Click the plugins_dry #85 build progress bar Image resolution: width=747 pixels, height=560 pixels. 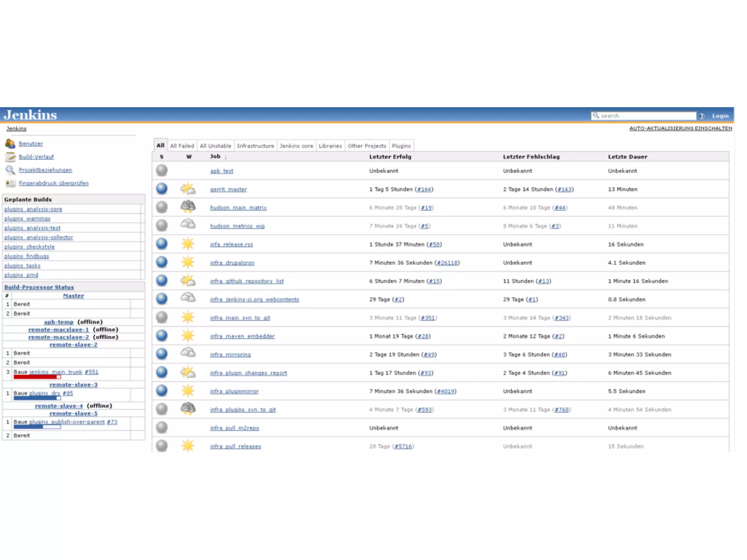(37, 398)
